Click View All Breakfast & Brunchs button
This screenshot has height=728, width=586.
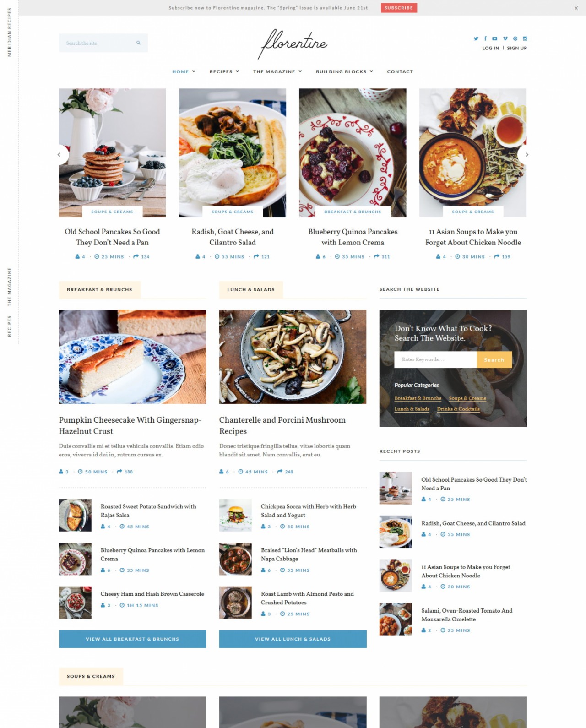[x=132, y=639]
